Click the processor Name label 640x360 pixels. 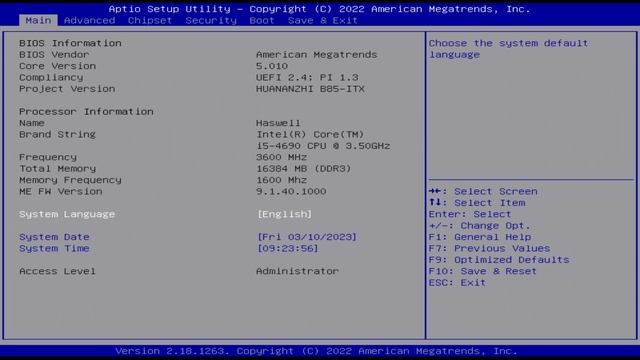pyautogui.click(x=32, y=123)
